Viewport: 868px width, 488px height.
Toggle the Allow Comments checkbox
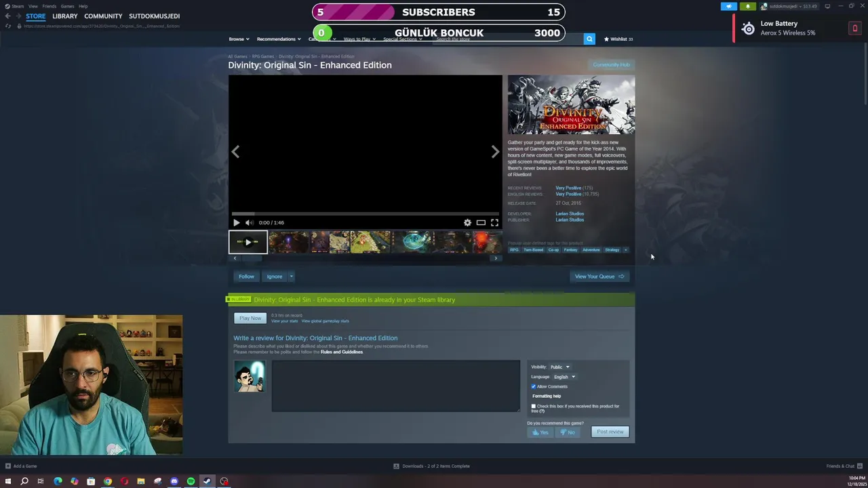tap(533, 386)
